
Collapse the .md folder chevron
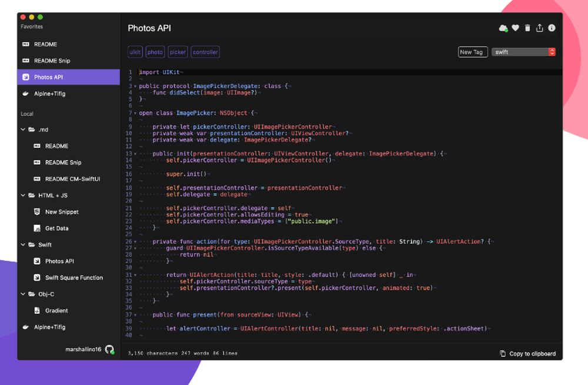[x=23, y=130]
